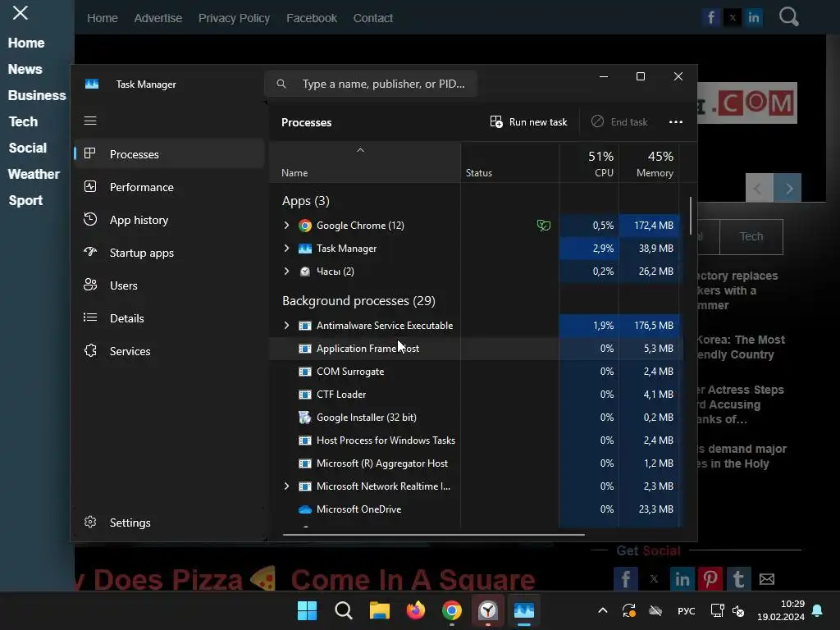840x630 pixels.
Task: Sort processes by Memory column
Action: [649, 163]
